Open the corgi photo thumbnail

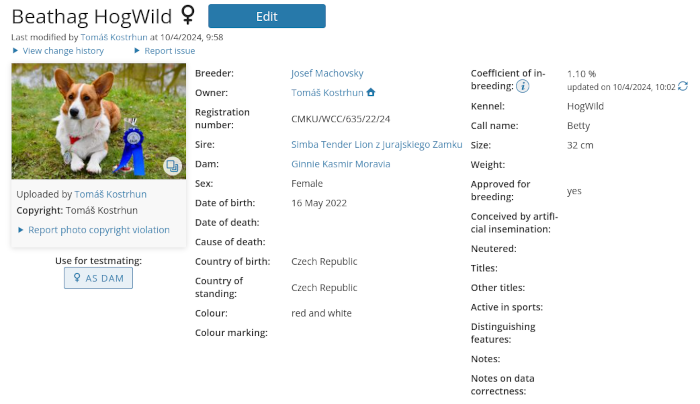coord(99,121)
